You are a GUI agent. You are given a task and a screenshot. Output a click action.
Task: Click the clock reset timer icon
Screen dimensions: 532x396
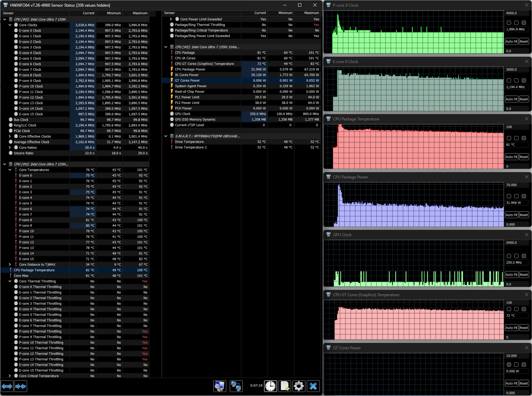pyautogui.click(x=270, y=386)
